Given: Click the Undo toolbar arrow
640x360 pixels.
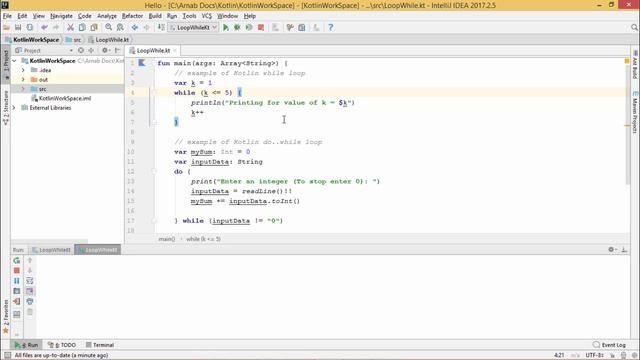Looking at the screenshot, I should pyautogui.click(x=44, y=27).
